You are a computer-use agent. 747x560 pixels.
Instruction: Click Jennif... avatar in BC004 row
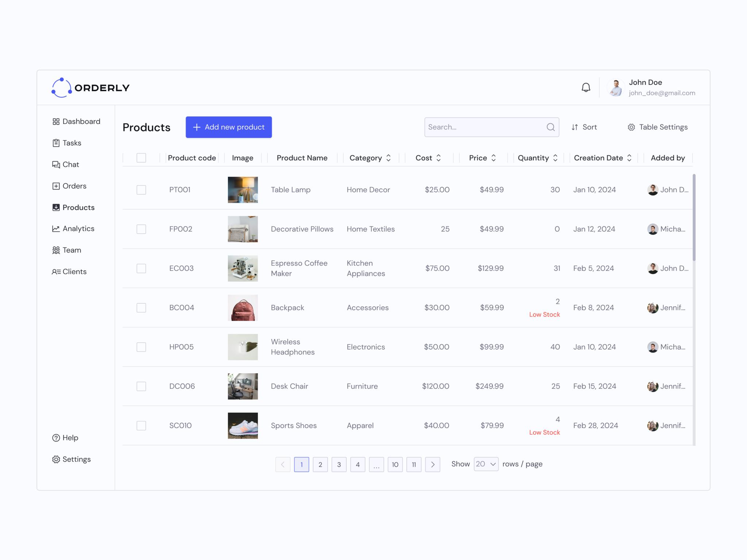(x=653, y=308)
